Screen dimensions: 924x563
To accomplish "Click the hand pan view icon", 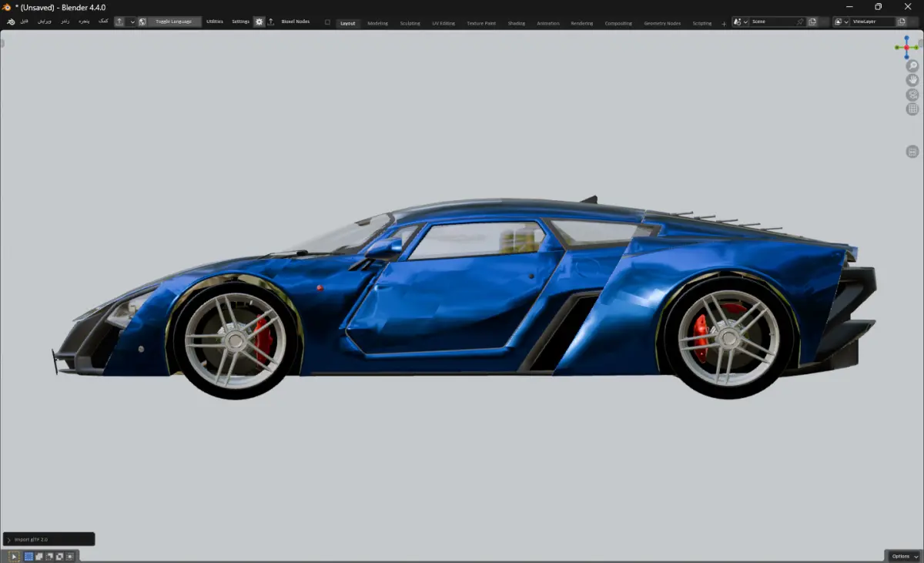I will pyautogui.click(x=912, y=80).
